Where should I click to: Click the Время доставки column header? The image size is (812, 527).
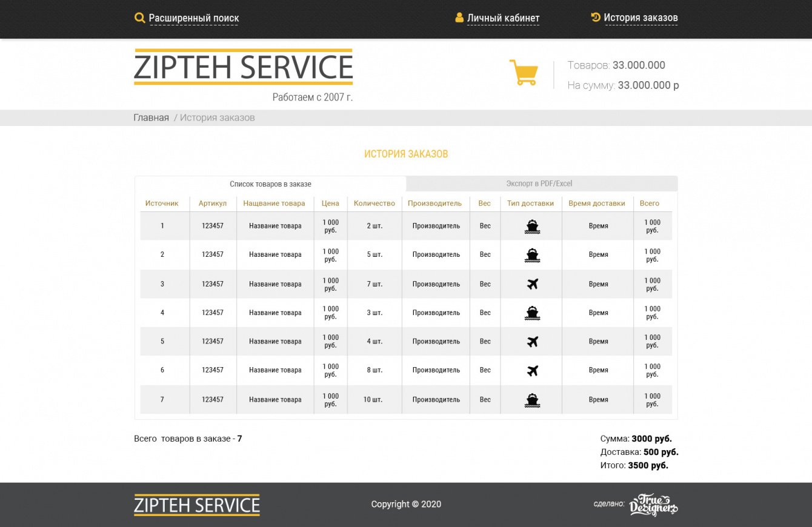(x=597, y=204)
